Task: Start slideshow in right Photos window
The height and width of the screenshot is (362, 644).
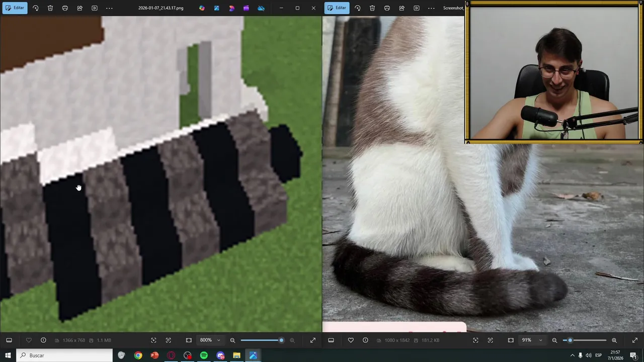Action: click(x=416, y=8)
